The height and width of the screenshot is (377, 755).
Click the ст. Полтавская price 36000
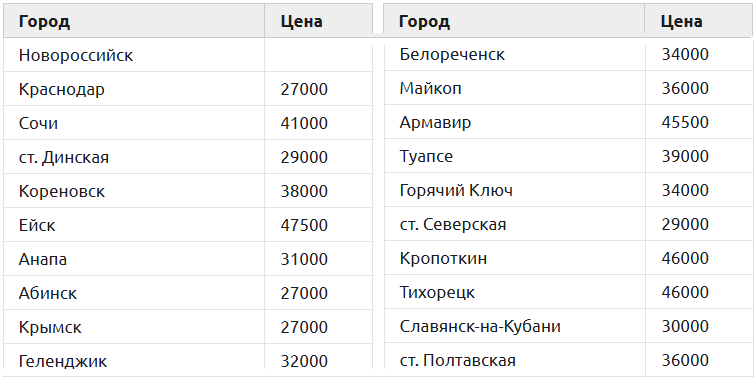coord(685,360)
